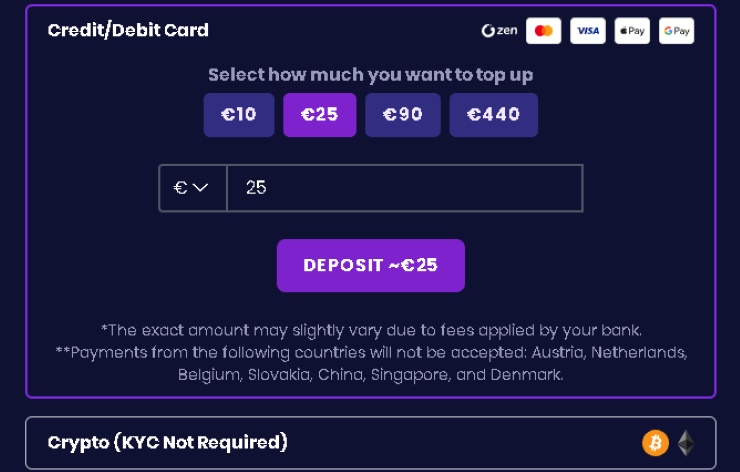This screenshot has height=472, width=740.
Task: Click the Google Pay icon
Action: [676, 31]
